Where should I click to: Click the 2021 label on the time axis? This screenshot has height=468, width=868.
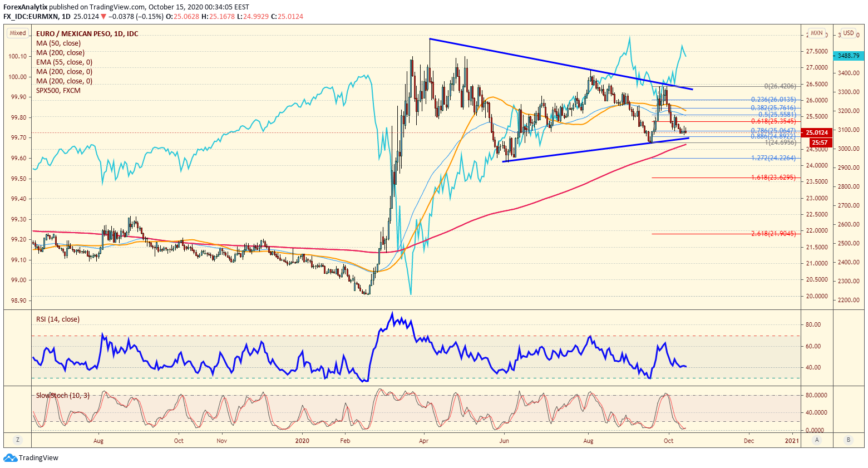[792, 441]
